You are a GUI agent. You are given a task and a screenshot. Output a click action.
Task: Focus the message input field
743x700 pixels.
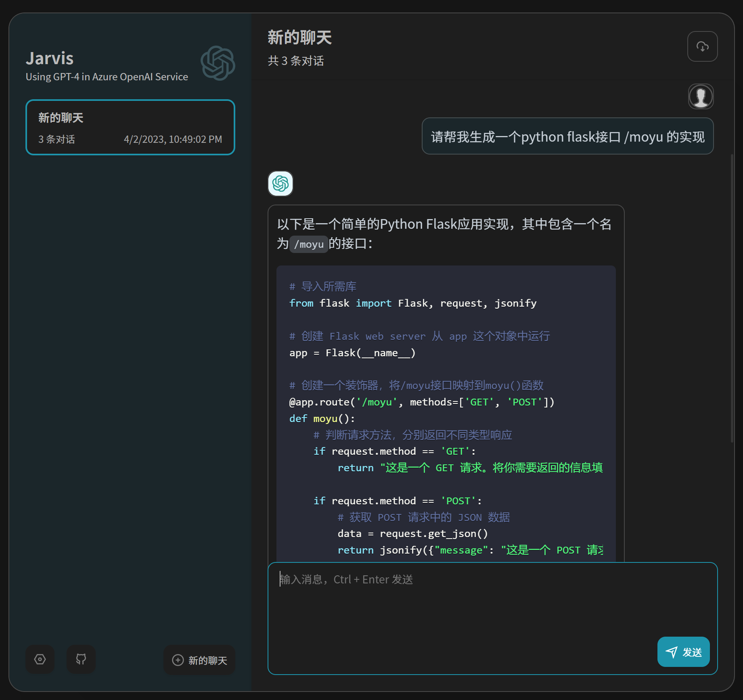pyautogui.click(x=492, y=618)
